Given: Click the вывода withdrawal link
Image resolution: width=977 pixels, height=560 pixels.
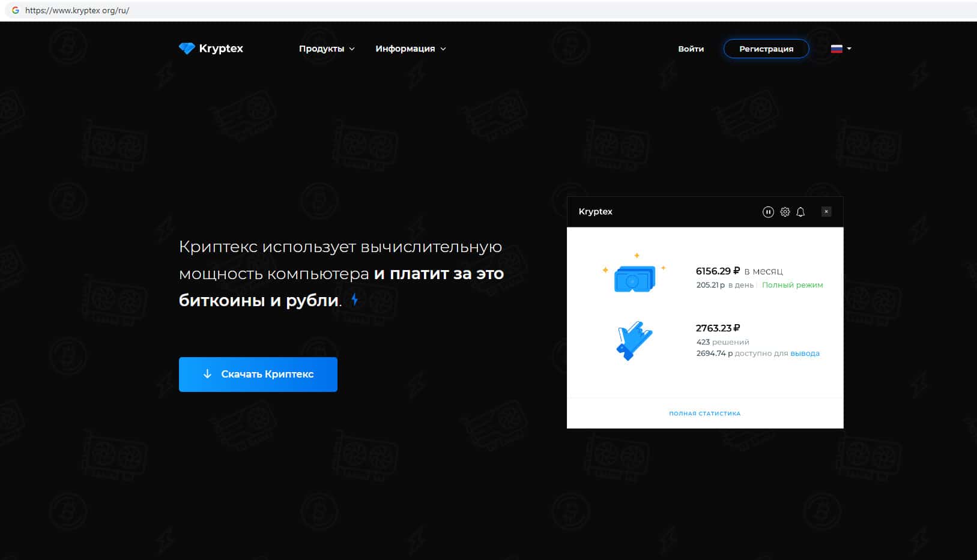Looking at the screenshot, I should (805, 354).
